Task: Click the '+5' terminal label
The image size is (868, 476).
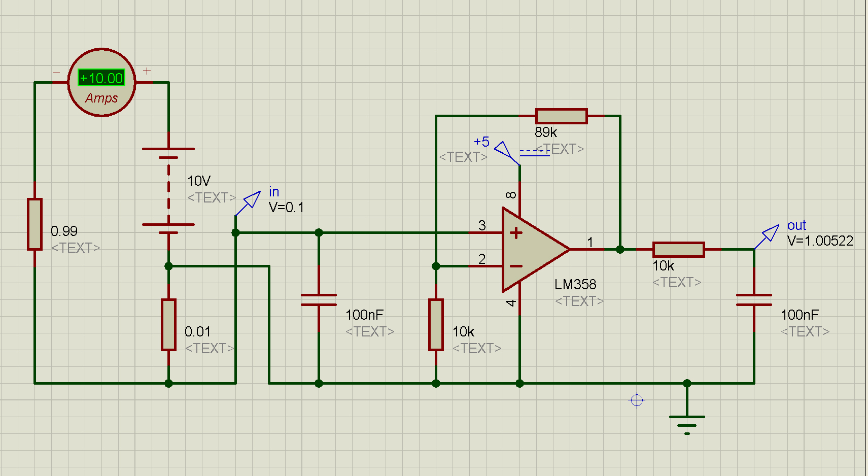Action: [481, 142]
